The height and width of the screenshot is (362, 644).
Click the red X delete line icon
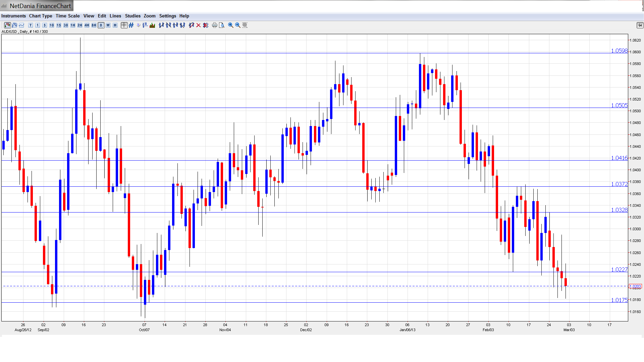tap(199, 25)
